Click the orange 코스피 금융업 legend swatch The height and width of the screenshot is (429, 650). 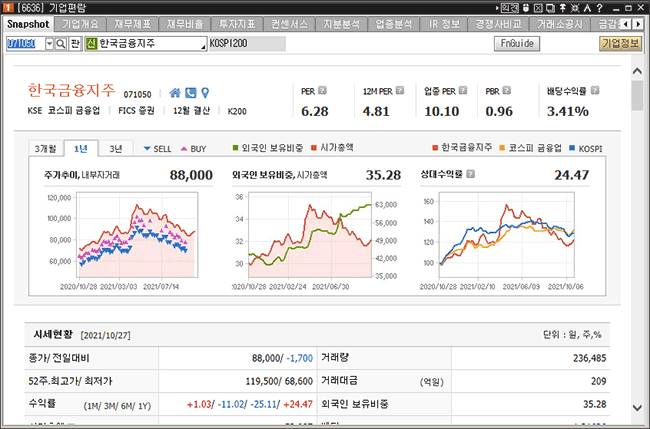point(502,148)
